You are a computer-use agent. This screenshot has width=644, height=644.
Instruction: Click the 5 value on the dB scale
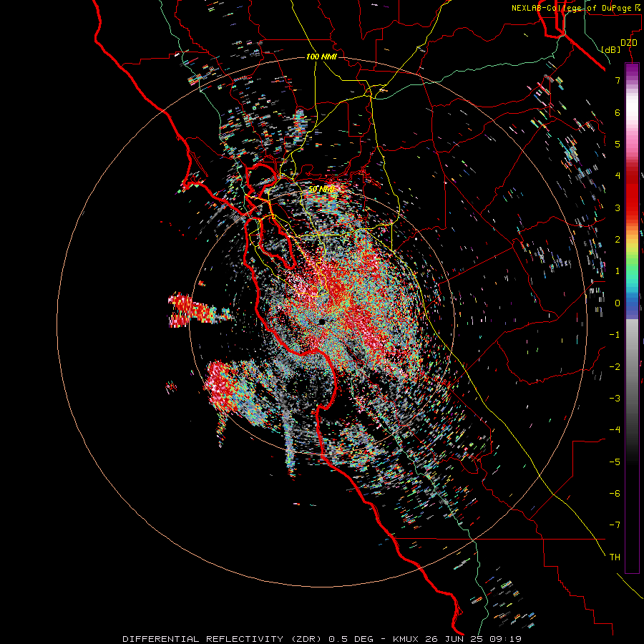(618, 144)
